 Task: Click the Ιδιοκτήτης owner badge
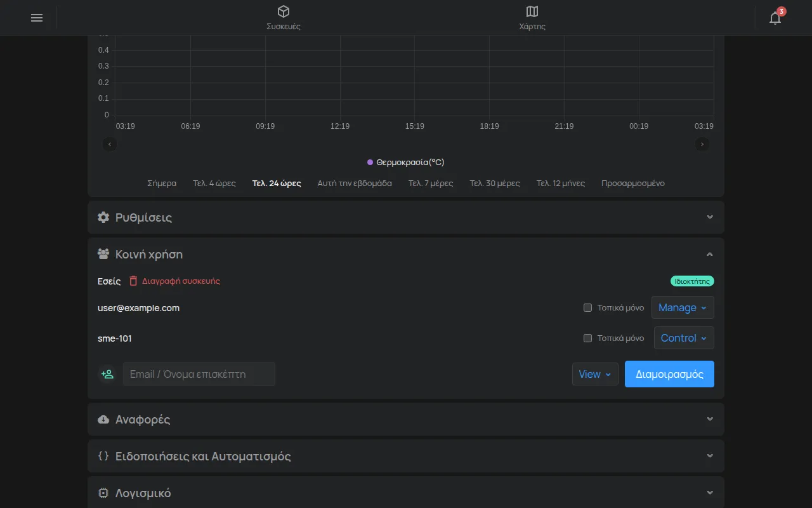[692, 281]
